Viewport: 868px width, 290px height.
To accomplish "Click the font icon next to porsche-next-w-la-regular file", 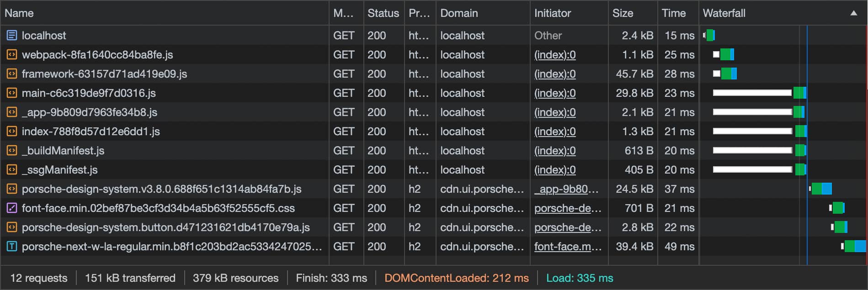I will coord(11,246).
